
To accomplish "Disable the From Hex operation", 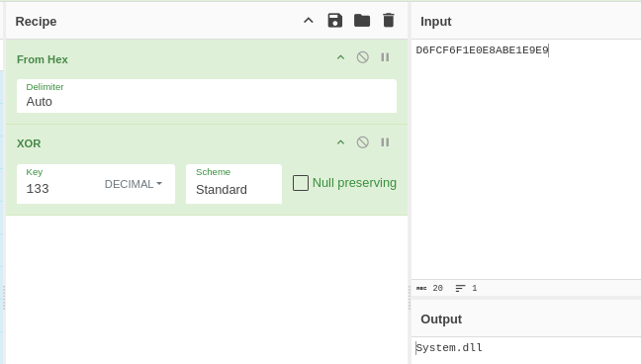I will (363, 57).
